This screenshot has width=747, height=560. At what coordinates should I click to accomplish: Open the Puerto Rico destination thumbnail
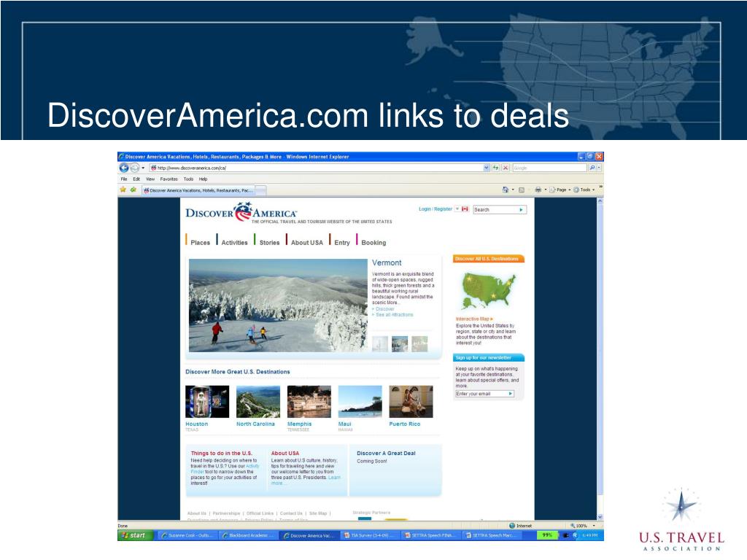411,402
